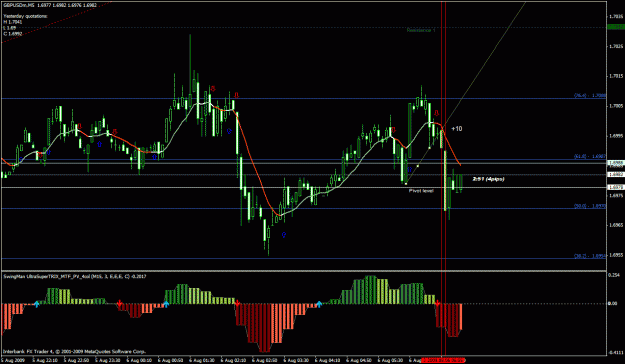
Task: Click the 1.6975 price scale value
Action: (x=616, y=195)
